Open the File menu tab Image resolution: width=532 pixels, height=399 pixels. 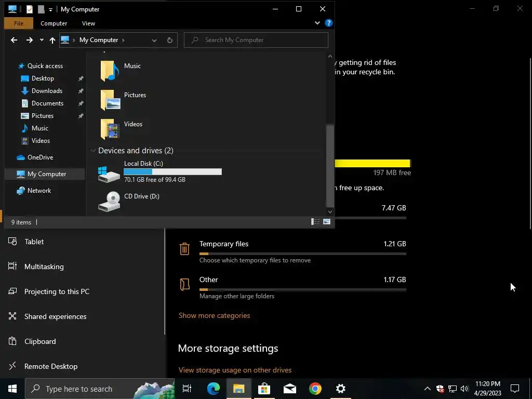(x=19, y=23)
